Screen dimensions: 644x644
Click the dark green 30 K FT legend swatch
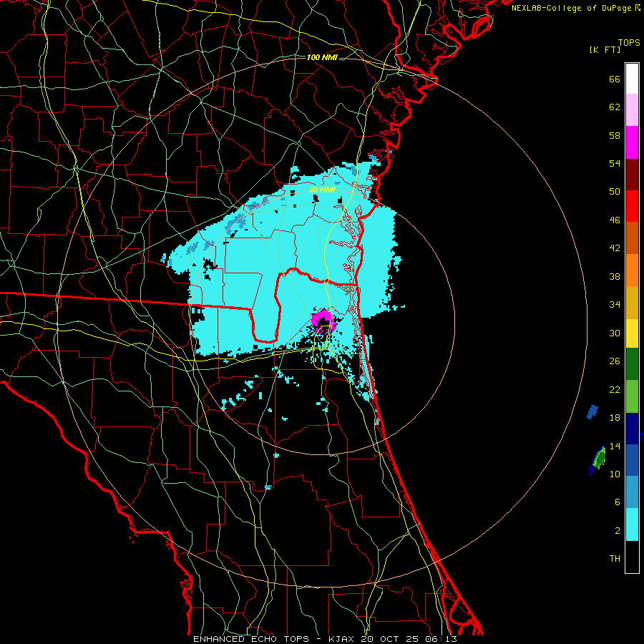click(632, 364)
